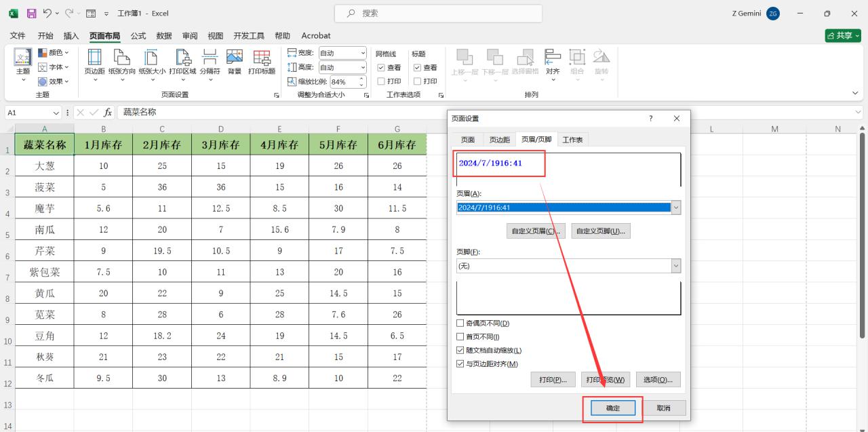Select column header D

(x=221, y=129)
